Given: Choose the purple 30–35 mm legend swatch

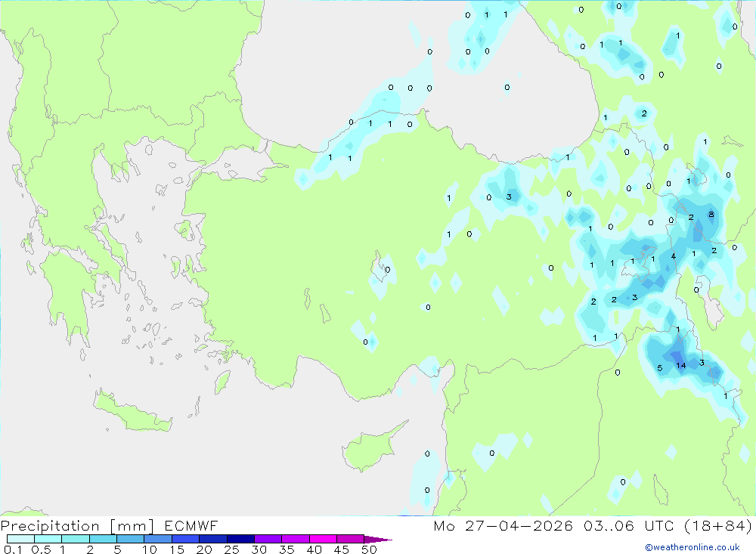Looking at the screenshot, I should pos(268,539).
